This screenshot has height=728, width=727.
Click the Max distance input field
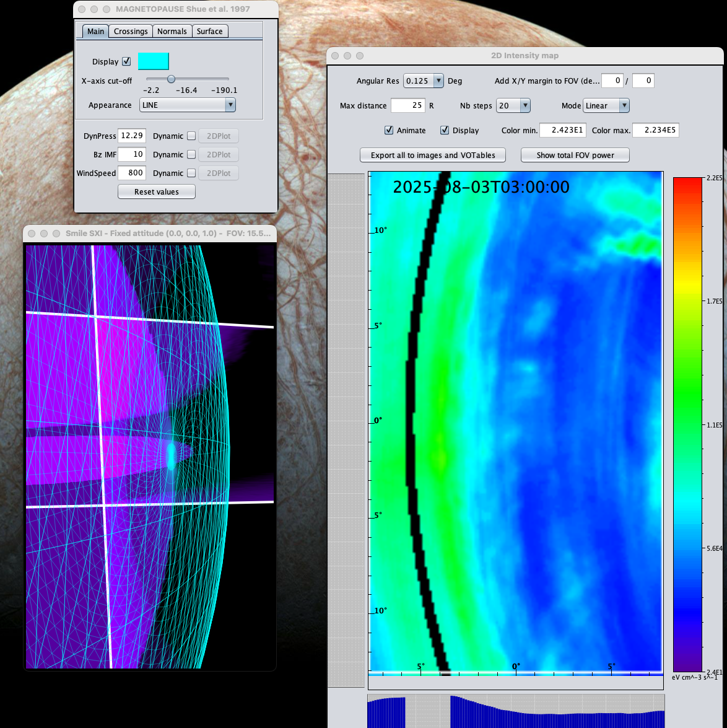click(407, 106)
